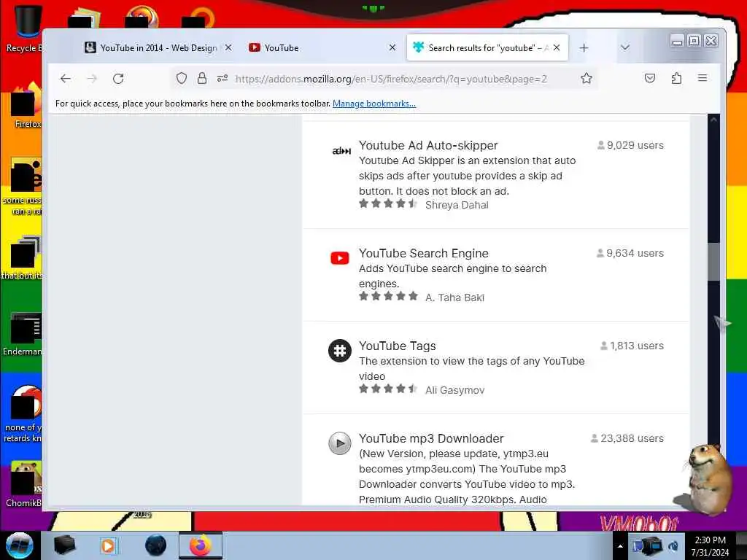Click the scrollbar up arrow
The image size is (747, 560).
713,120
